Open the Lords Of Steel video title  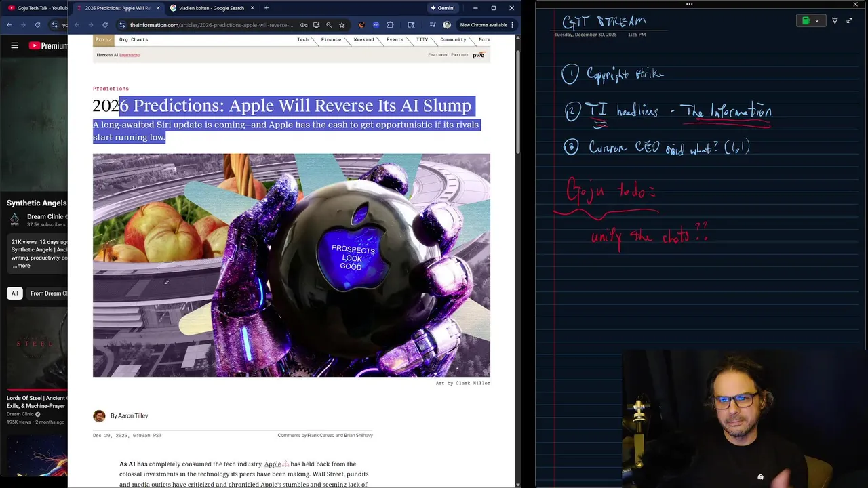37,402
